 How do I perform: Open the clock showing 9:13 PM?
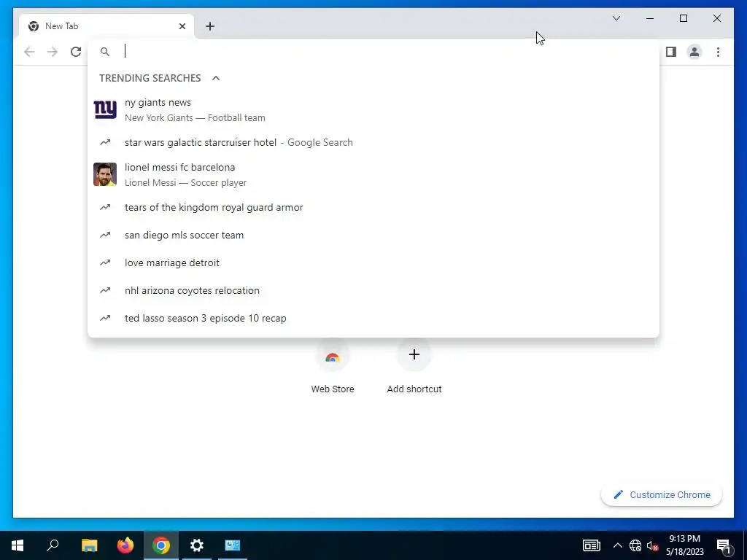tap(684, 545)
